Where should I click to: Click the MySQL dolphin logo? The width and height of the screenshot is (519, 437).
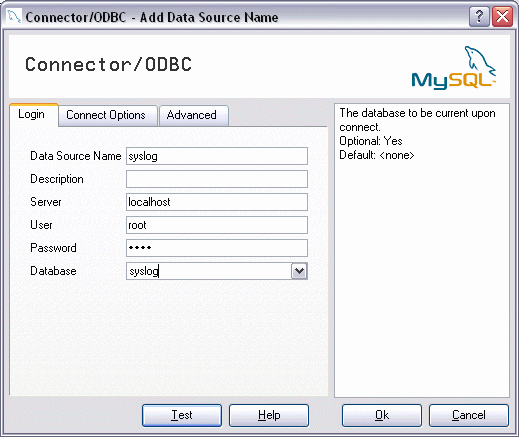point(454,68)
